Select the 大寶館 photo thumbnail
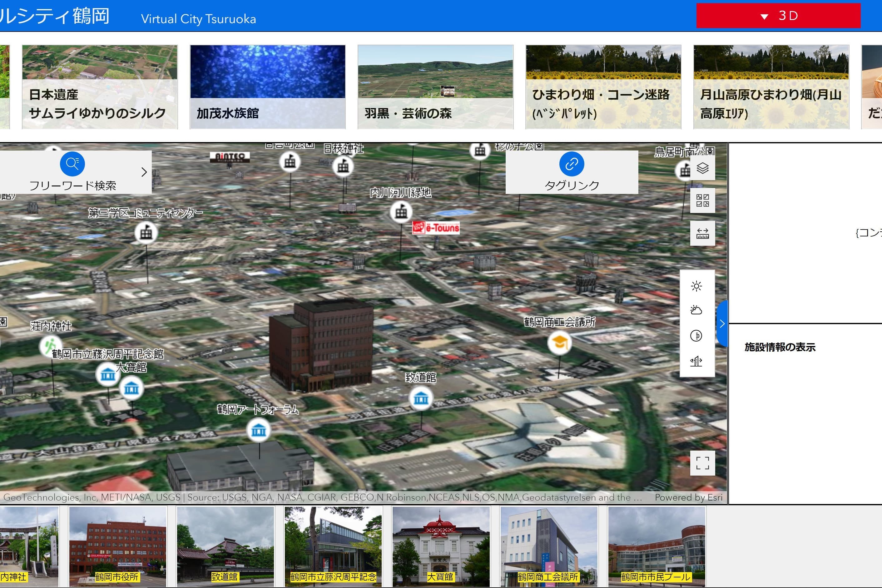Image resolution: width=882 pixels, height=588 pixels. click(441, 546)
